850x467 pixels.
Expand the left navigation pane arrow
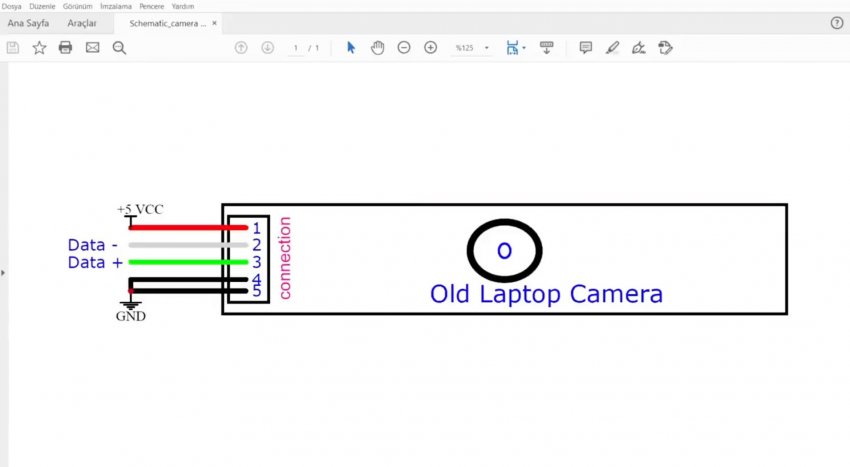click(x=3, y=272)
